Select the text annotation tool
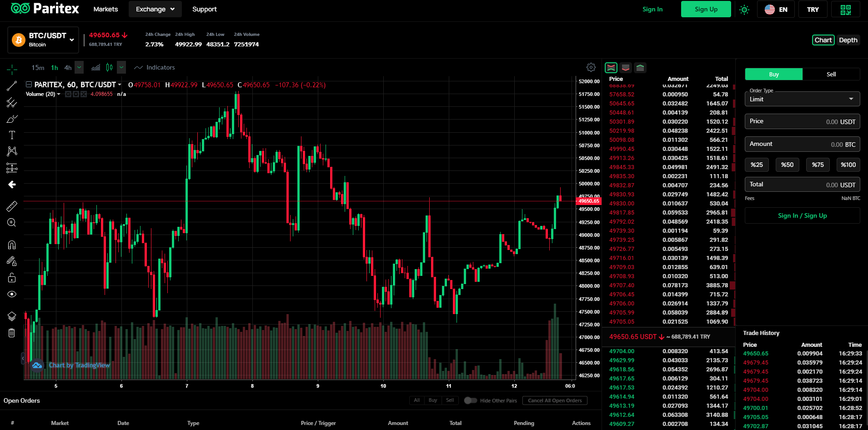Image resolution: width=868 pixels, height=430 pixels. click(x=12, y=135)
